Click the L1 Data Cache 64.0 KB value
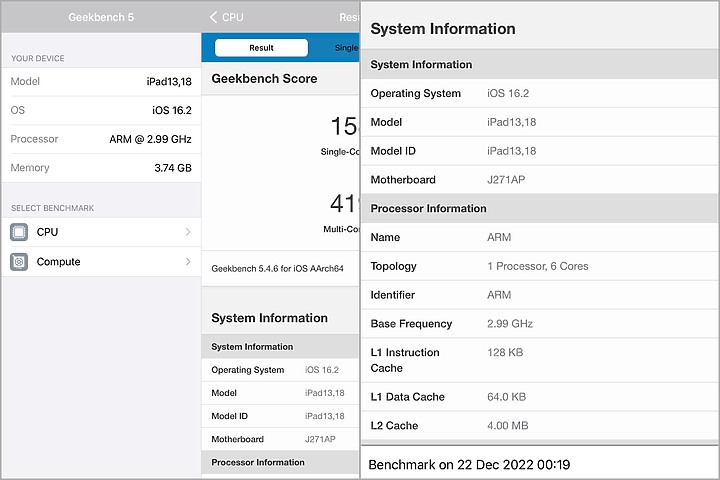Viewport: 720px width, 480px height. coord(506,397)
